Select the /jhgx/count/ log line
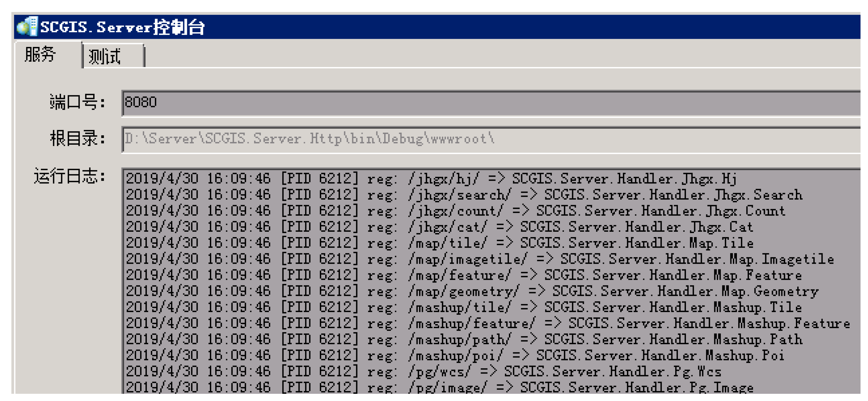The height and width of the screenshot is (401, 868). point(455,211)
